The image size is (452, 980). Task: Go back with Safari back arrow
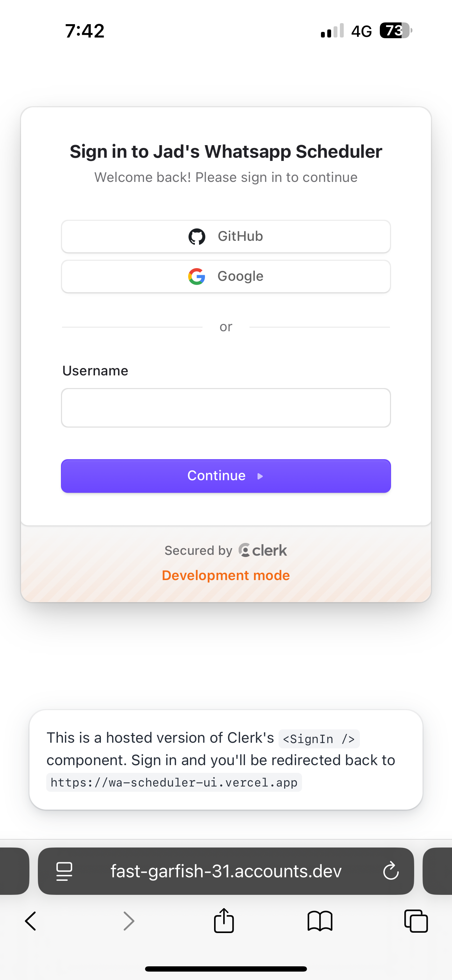pyautogui.click(x=30, y=921)
